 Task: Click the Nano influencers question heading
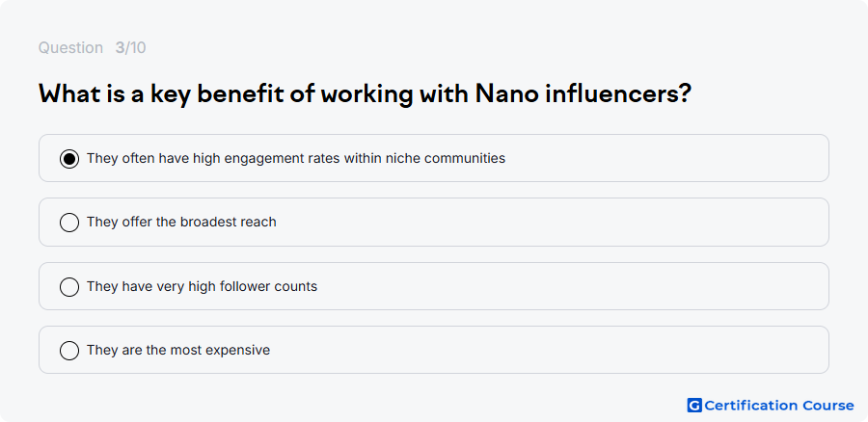click(366, 94)
